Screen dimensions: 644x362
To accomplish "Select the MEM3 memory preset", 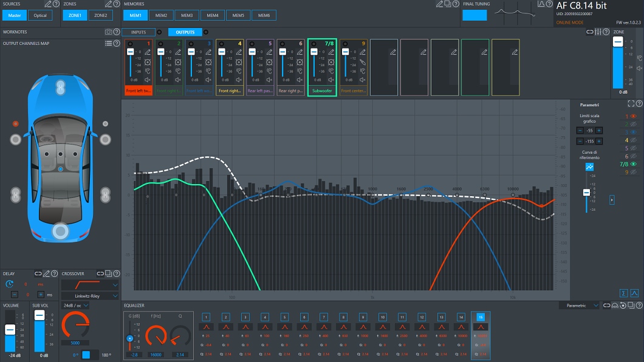I will pos(187,15).
